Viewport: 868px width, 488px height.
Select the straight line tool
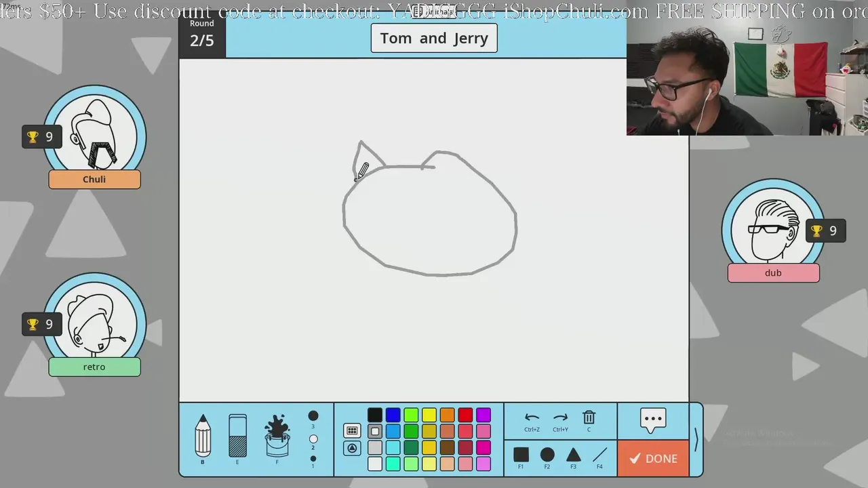pyautogui.click(x=599, y=455)
